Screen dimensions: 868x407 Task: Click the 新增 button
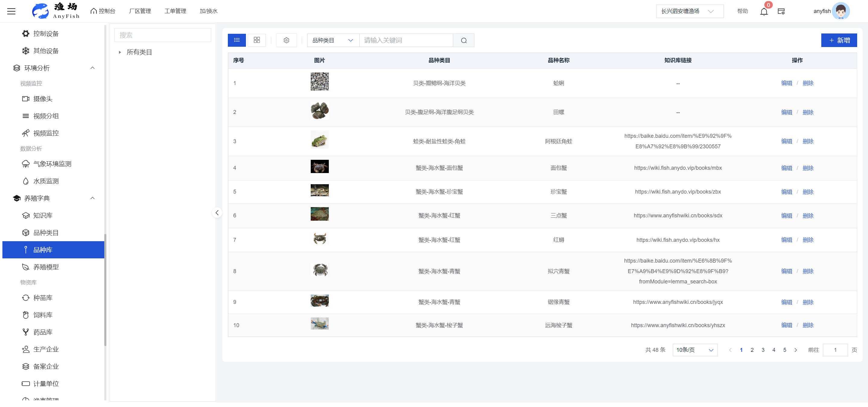click(x=839, y=40)
